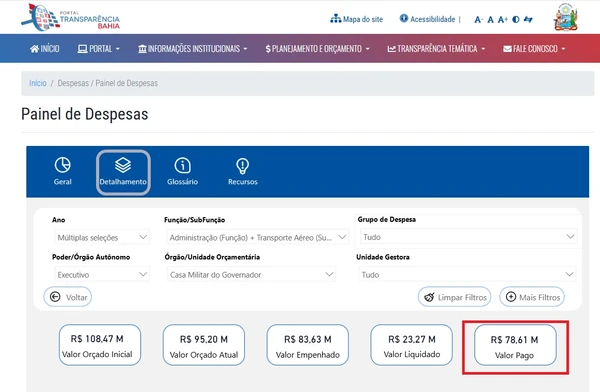Viewport: 600px width, 392px height.
Task: Expand the Grupo de Despesa dropdown
Action: 468,237
